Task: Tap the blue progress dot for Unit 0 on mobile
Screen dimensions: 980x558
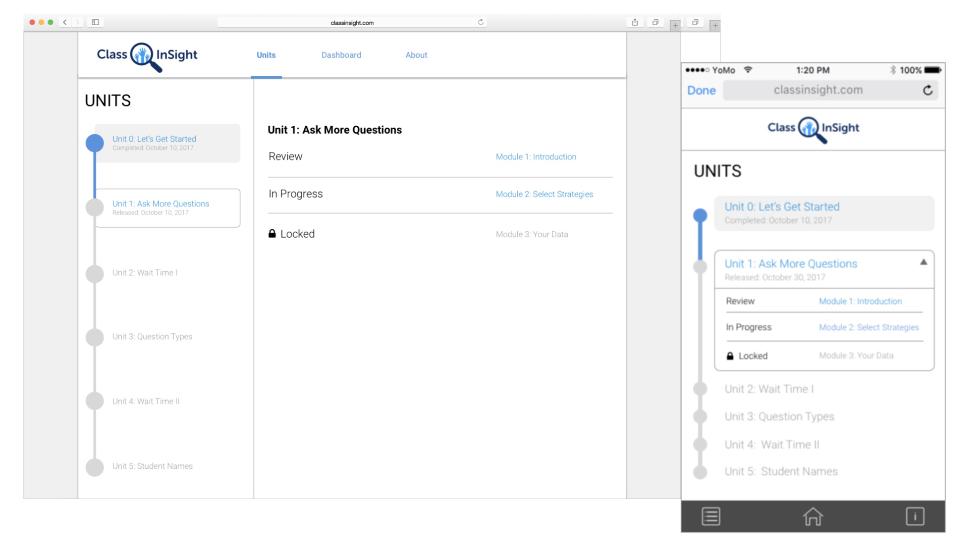Action: pyautogui.click(x=700, y=215)
